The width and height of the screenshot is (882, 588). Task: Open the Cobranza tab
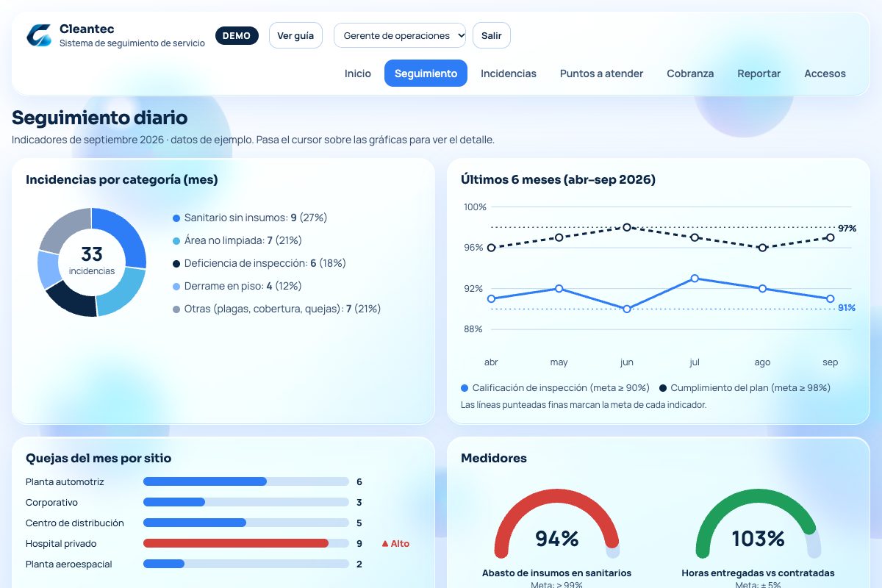[x=690, y=73]
